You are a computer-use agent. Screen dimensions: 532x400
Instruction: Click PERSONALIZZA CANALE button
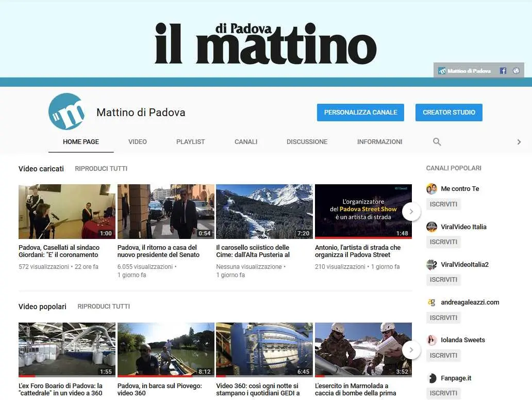pos(360,113)
